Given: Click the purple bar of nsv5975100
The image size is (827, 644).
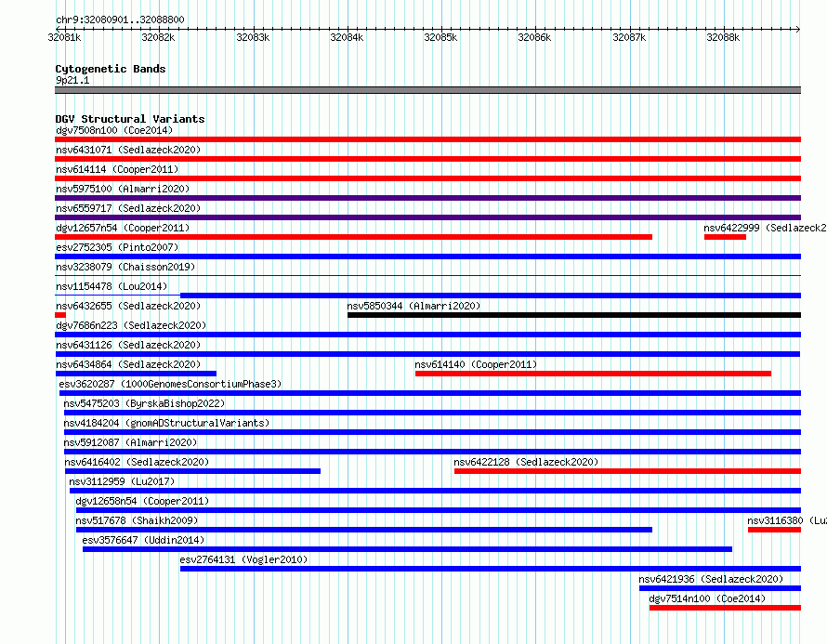Looking at the screenshot, I should [x=427, y=198].
